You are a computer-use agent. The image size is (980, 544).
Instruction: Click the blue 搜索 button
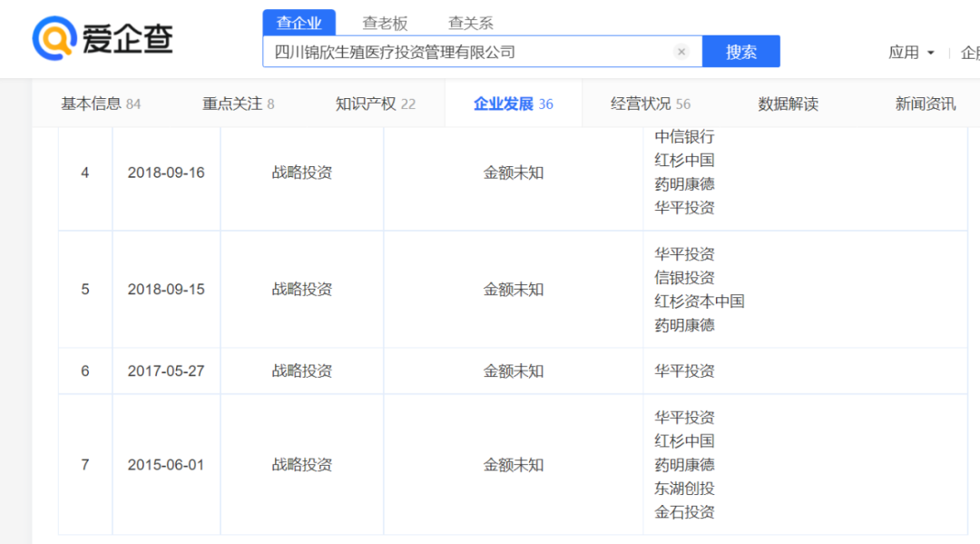pyautogui.click(x=741, y=52)
